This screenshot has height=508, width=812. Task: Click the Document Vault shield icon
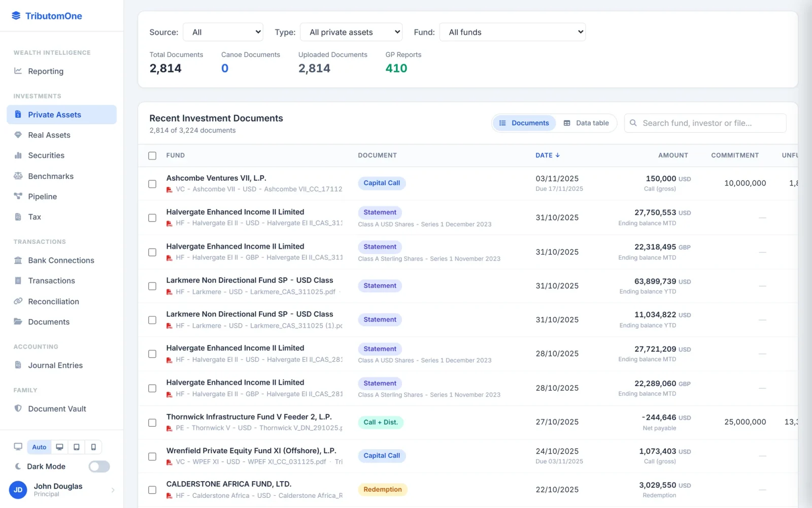pyautogui.click(x=18, y=408)
